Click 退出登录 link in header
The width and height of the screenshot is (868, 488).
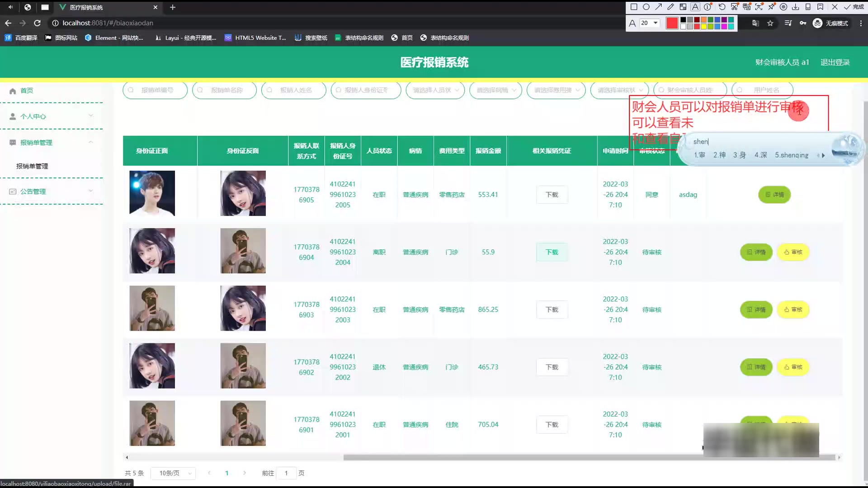pyautogui.click(x=835, y=62)
